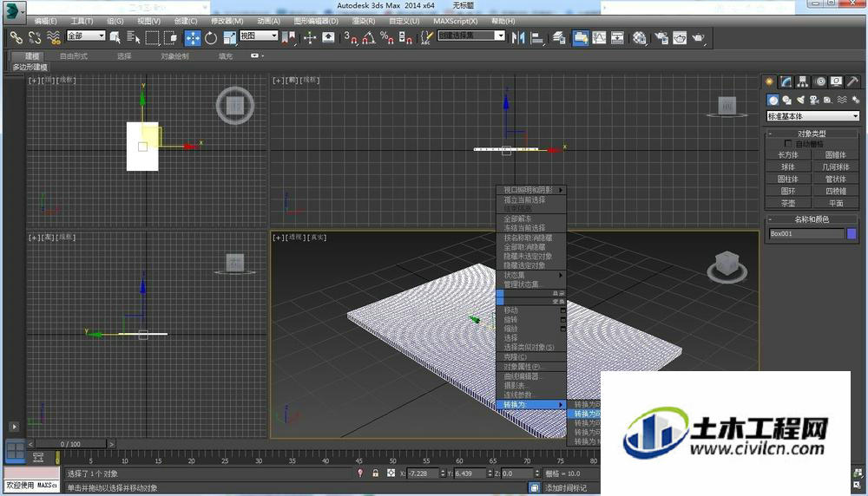Click the 长方体 button
868x496 pixels.
click(x=788, y=155)
